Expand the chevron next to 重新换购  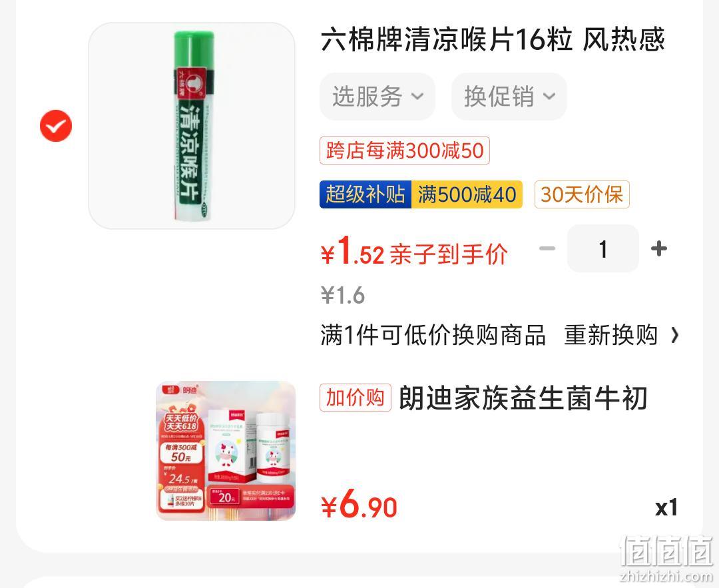click(x=674, y=335)
